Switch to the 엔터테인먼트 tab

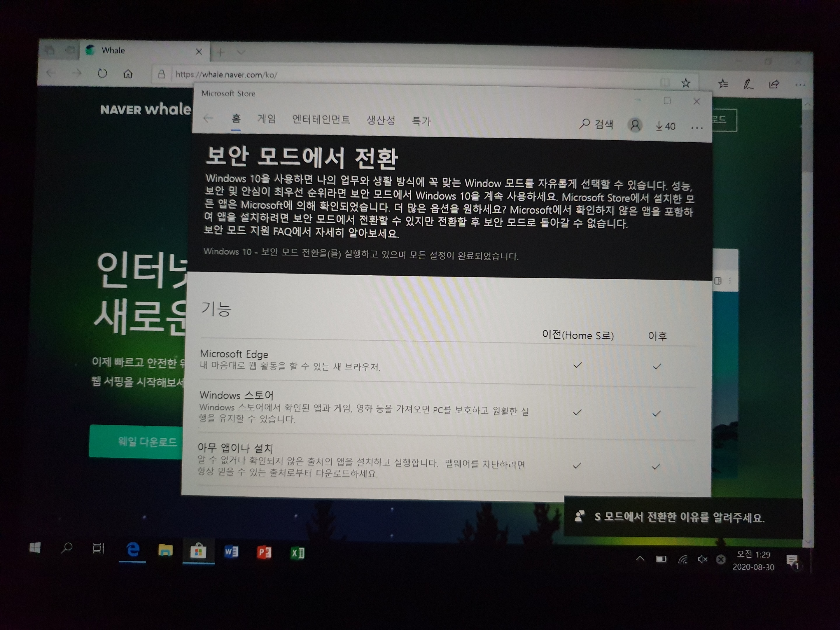pos(321,120)
